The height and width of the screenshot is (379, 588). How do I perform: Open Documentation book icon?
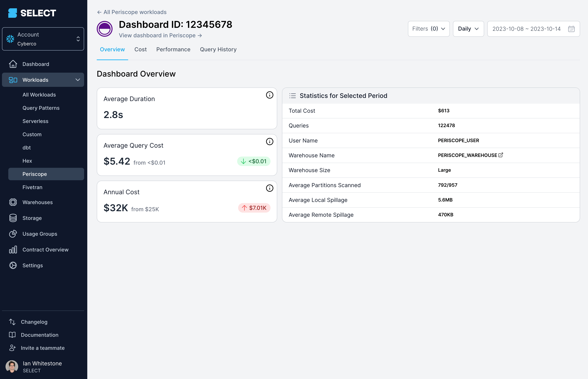coord(12,335)
